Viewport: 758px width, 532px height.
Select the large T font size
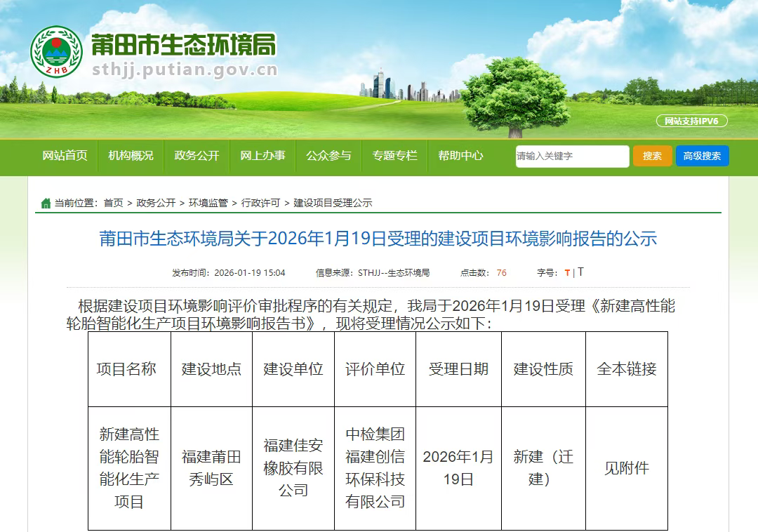pos(580,272)
